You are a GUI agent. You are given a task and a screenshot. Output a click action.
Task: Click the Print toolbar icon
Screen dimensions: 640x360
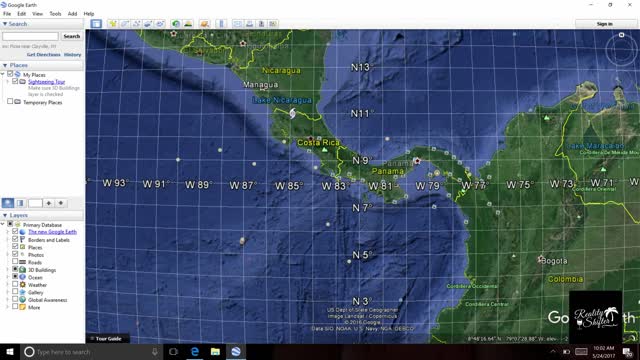249,24
